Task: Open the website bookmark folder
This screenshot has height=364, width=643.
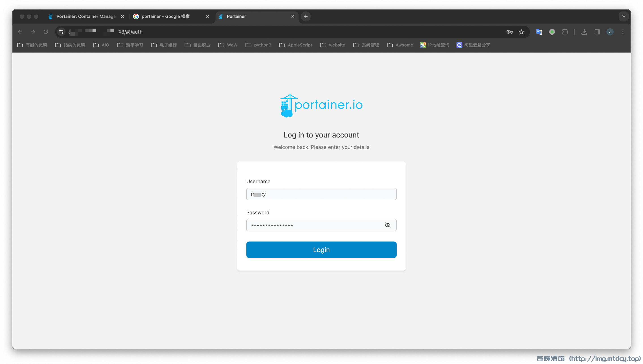Action: pos(333,45)
